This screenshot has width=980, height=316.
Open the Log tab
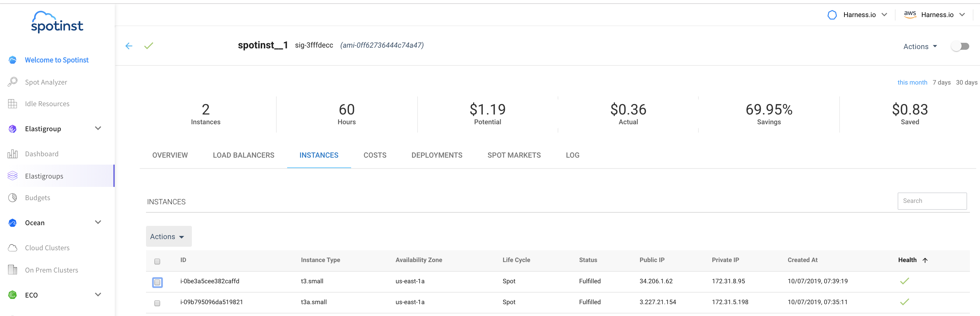pyautogui.click(x=573, y=155)
